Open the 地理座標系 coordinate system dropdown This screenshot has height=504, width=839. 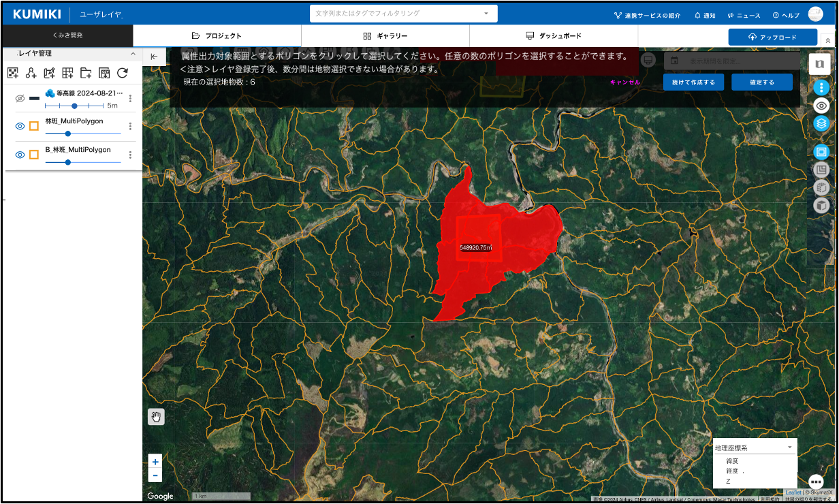(754, 447)
